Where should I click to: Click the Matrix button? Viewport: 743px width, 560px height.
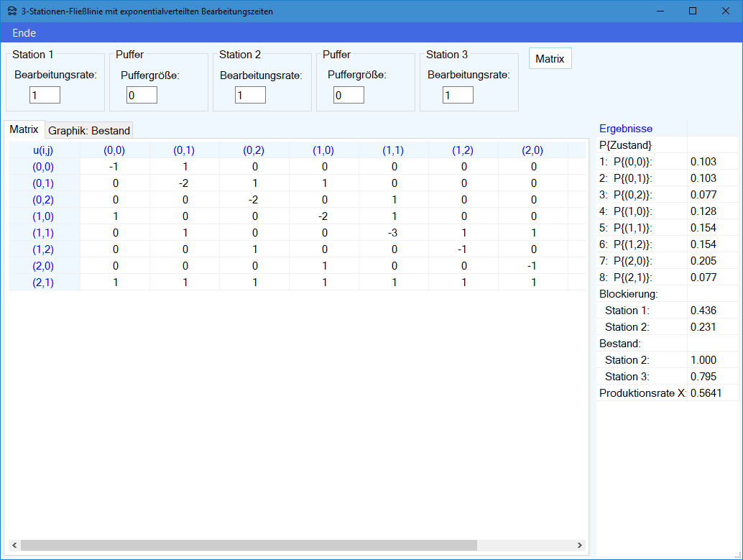tap(550, 59)
